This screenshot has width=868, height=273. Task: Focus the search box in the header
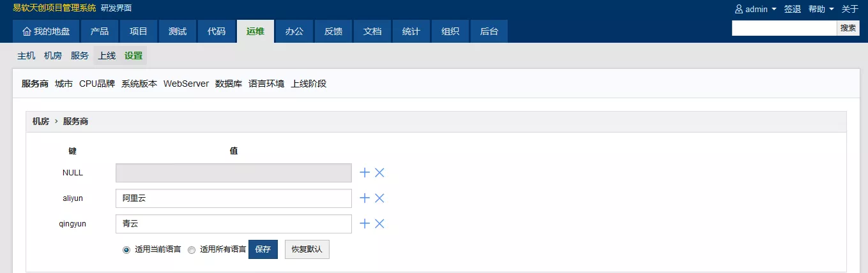pyautogui.click(x=784, y=28)
